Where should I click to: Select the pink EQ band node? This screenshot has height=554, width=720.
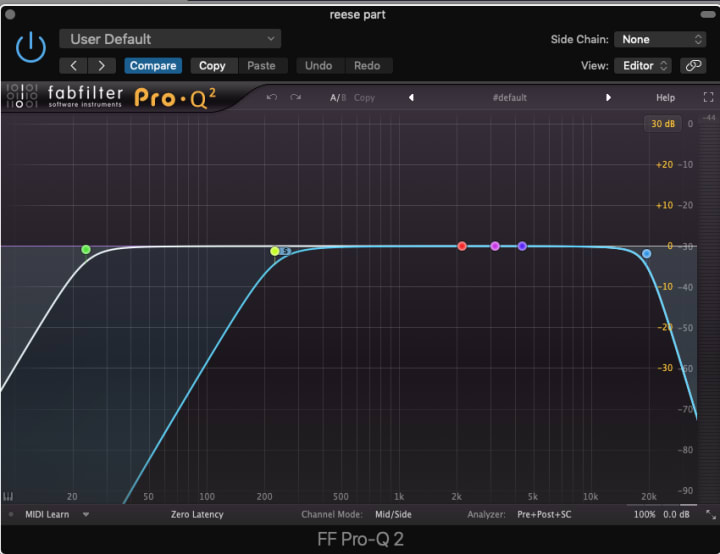495,246
